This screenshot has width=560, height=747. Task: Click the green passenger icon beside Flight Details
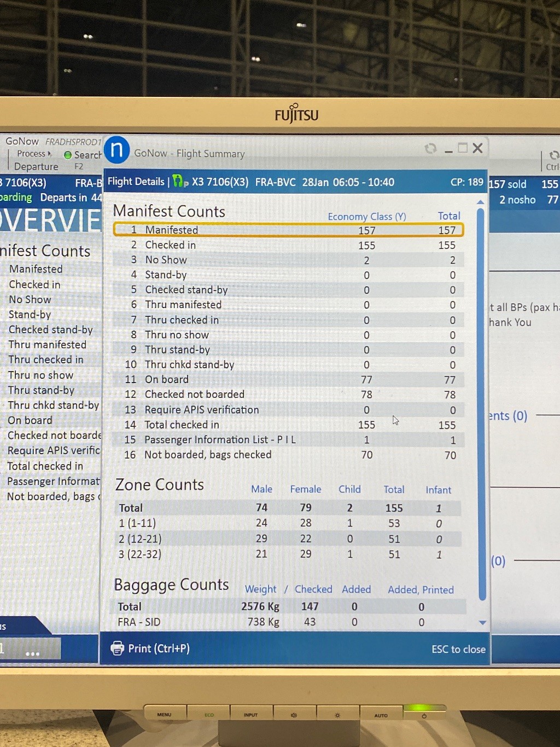[x=179, y=181]
